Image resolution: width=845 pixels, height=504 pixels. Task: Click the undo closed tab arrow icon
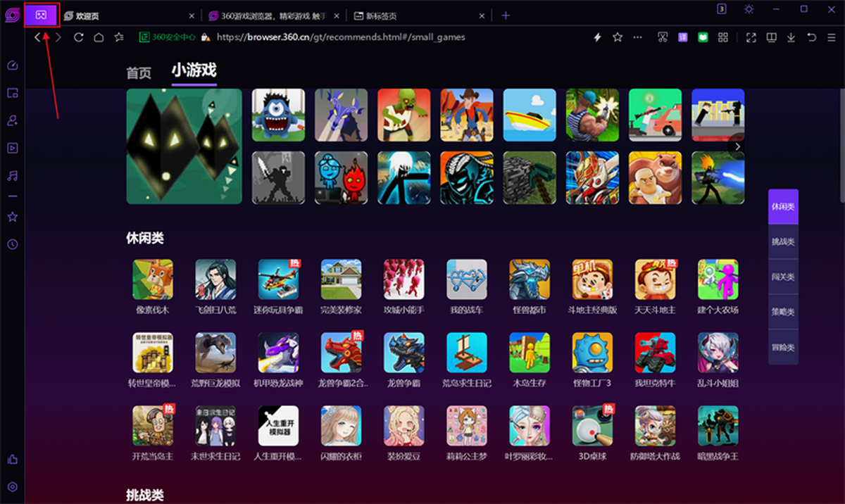pyautogui.click(x=812, y=37)
